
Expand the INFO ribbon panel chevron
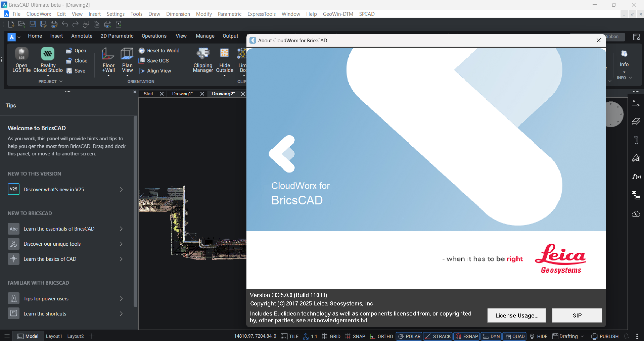tap(630, 78)
